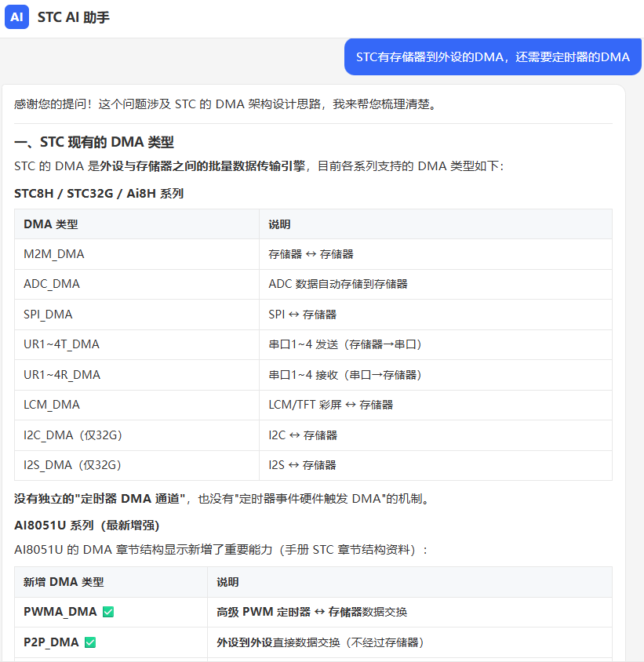Viewport: 644px width, 662px height.
Task: Click the first table's 说明 column header
Action: [x=436, y=224]
